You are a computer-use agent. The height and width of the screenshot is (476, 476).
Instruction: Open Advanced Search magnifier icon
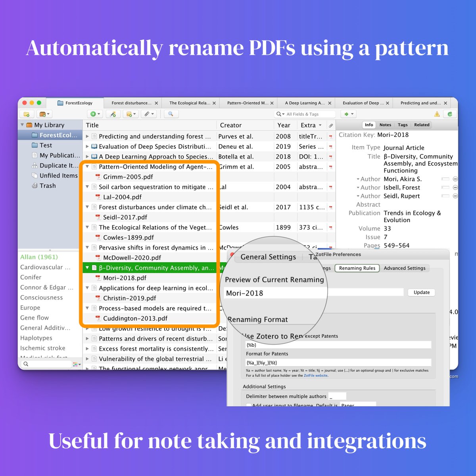171,114
